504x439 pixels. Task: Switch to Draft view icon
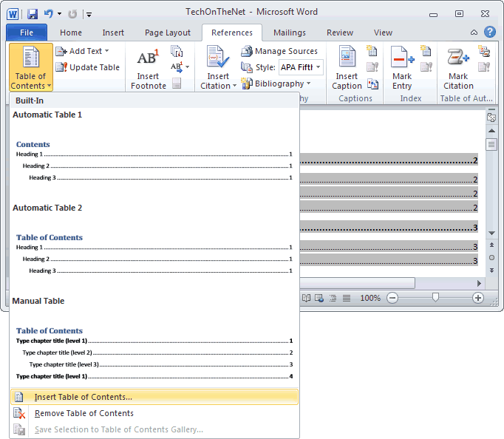(x=347, y=299)
